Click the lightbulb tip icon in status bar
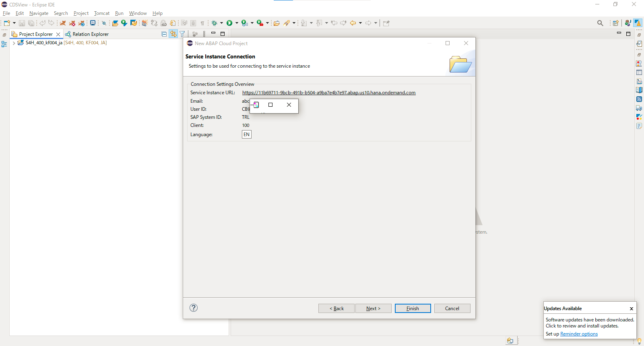 [x=639, y=341]
